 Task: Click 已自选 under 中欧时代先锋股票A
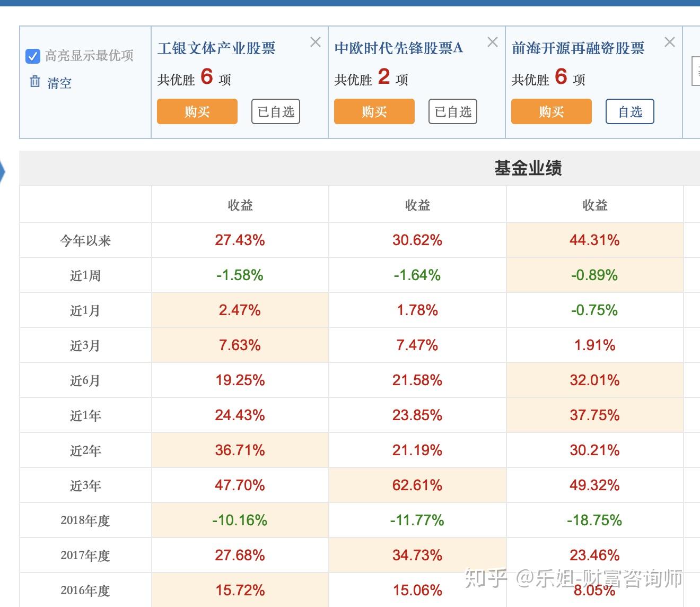(x=453, y=111)
